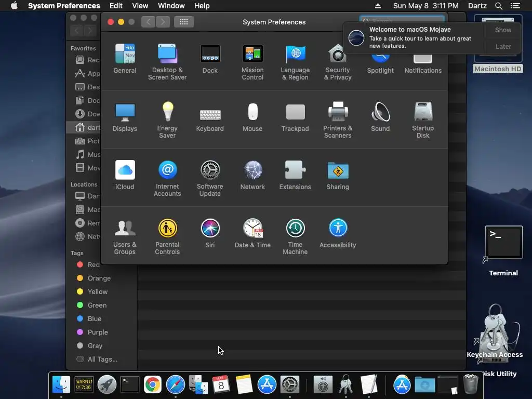Screen dimensions: 532x399
Task: Open Software Update preferences
Action: point(210,179)
